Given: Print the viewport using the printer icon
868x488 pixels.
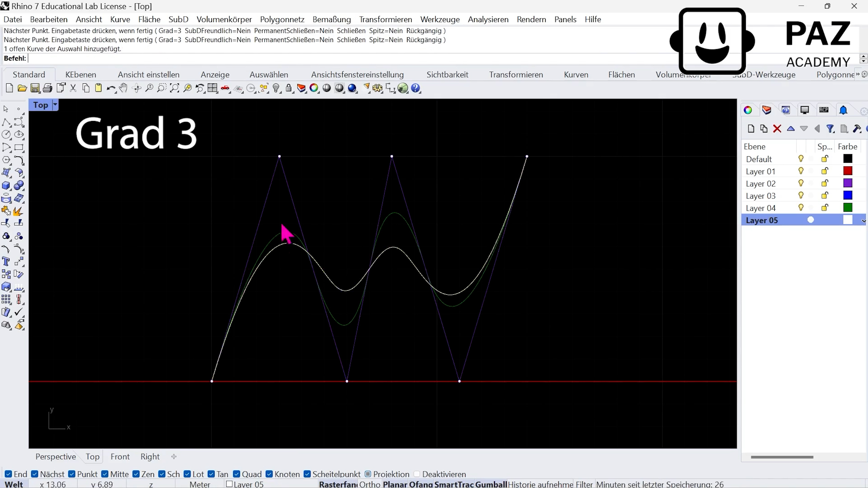Looking at the screenshot, I should (47, 88).
